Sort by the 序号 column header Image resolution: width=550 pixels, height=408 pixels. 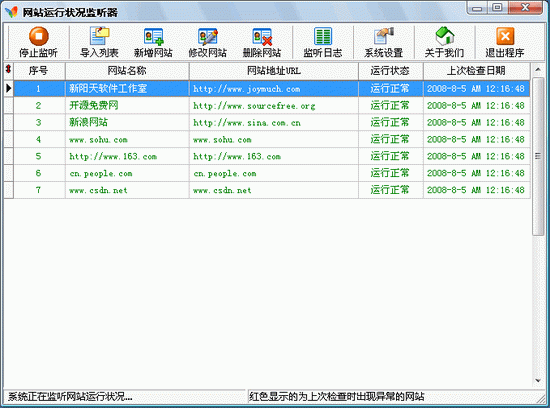coord(39,71)
